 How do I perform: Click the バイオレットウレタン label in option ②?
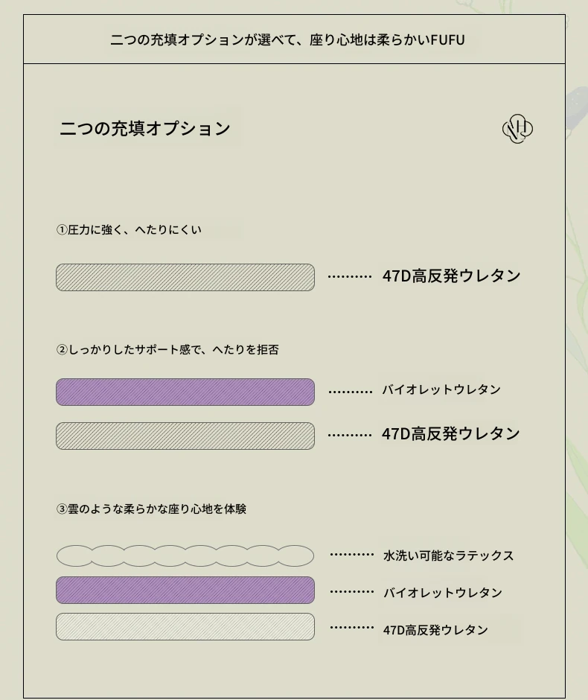(x=441, y=389)
